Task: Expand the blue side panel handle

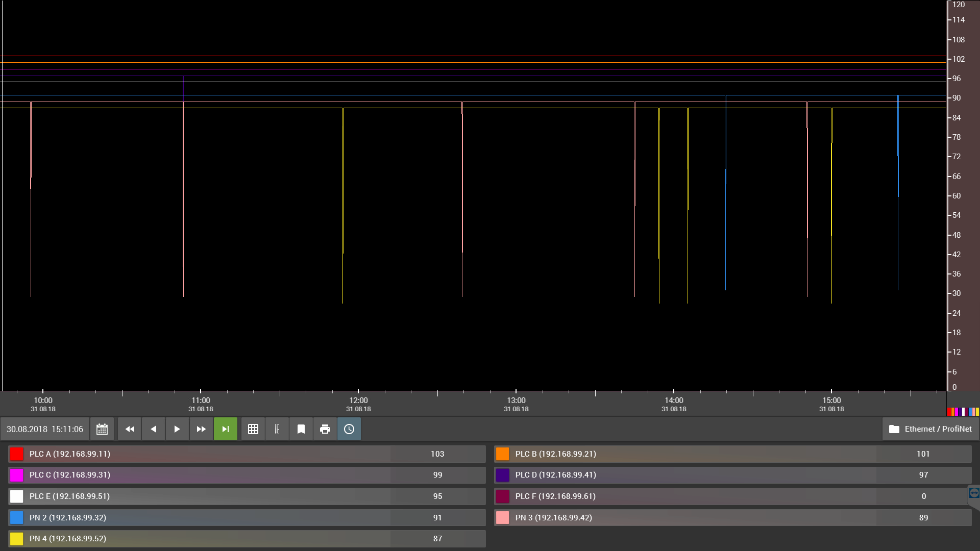Action: point(974,493)
